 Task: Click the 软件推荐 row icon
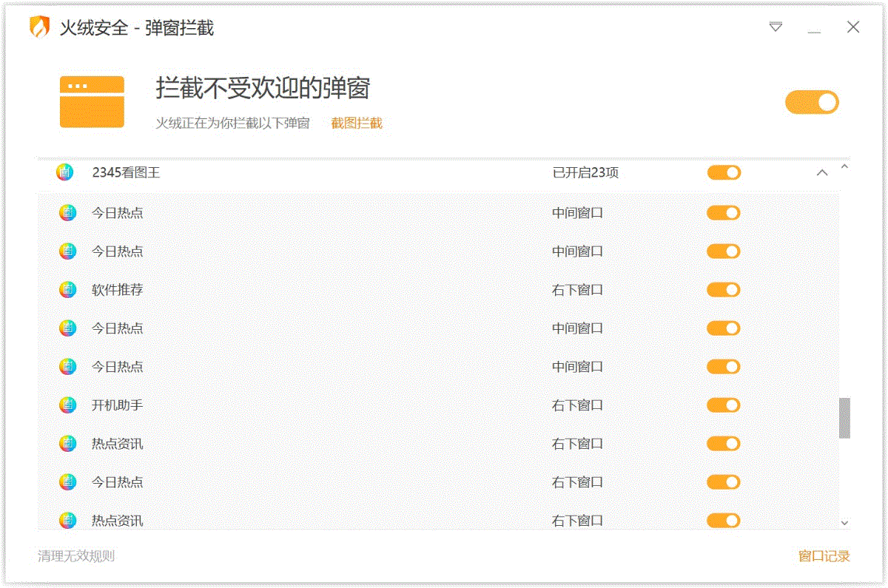67,290
